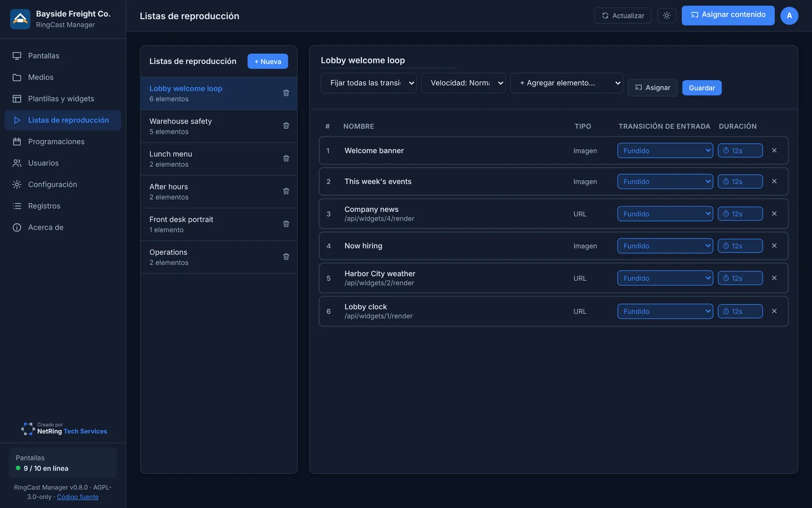Click trash icon for Lunch menu
Viewport: 812px width, 508px height.
point(286,158)
